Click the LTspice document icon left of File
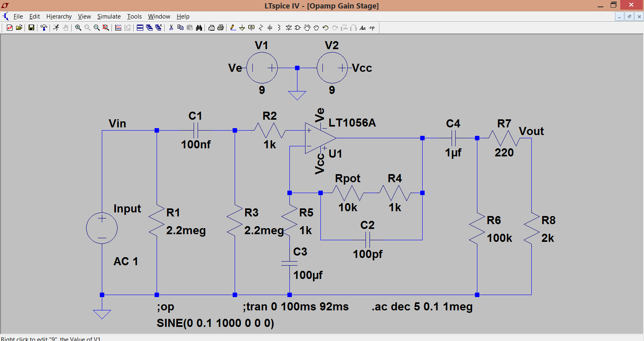644x341 pixels. click(x=6, y=16)
